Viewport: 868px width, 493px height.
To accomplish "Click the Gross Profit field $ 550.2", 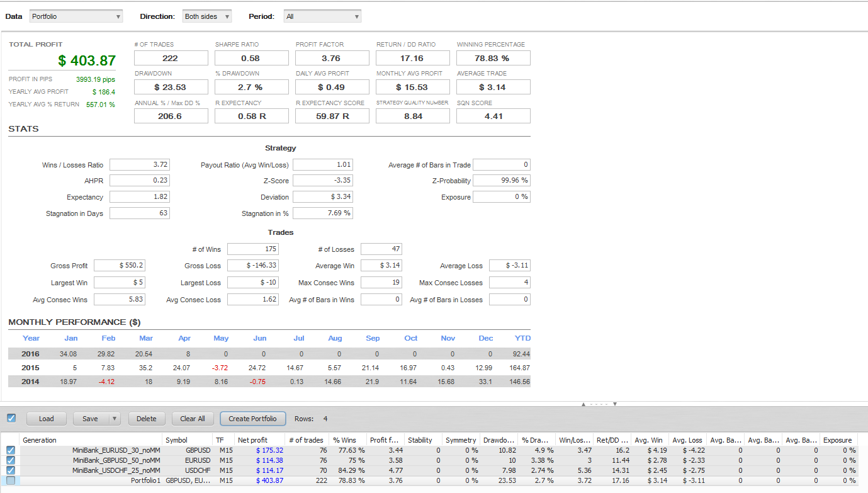I will tap(120, 265).
